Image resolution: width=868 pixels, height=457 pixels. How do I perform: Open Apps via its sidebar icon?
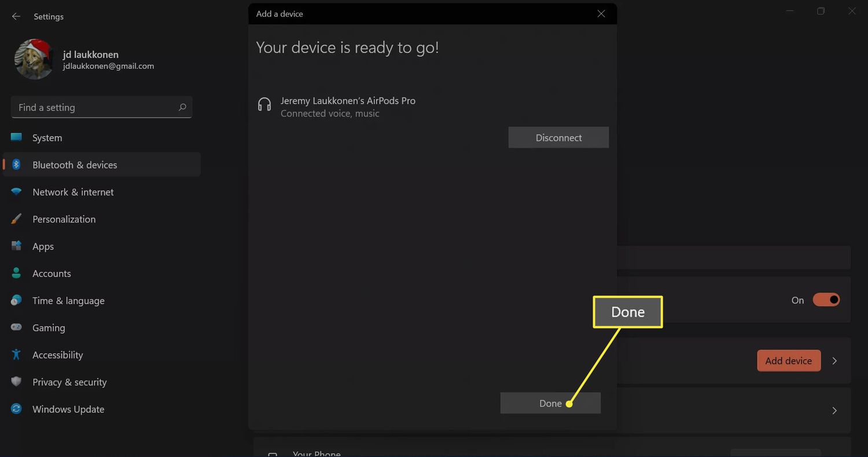(x=16, y=246)
